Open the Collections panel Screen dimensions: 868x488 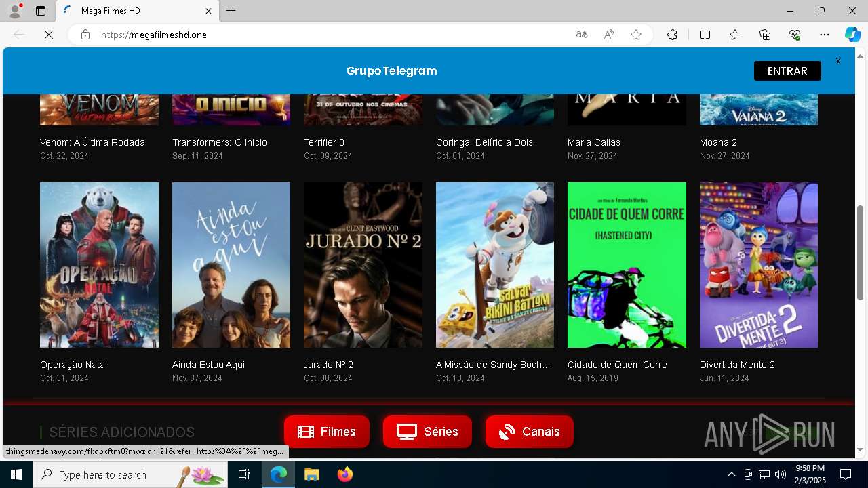[765, 35]
